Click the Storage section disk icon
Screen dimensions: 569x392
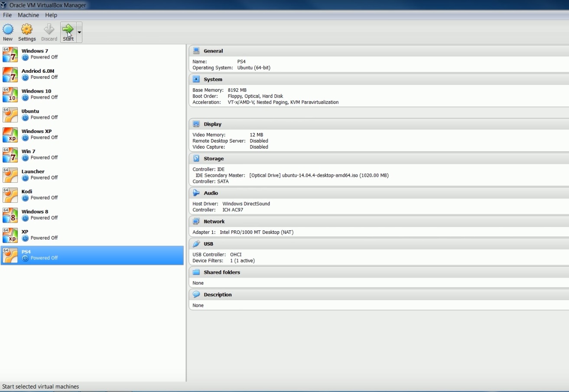(196, 159)
